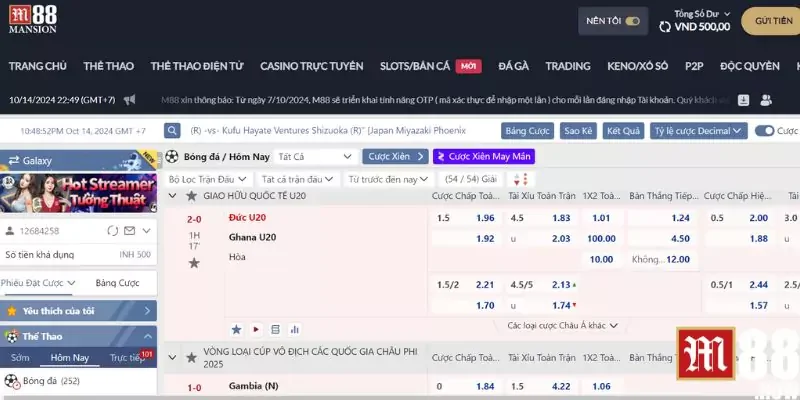Click the odds sort arrows icon

(x=518, y=179)
